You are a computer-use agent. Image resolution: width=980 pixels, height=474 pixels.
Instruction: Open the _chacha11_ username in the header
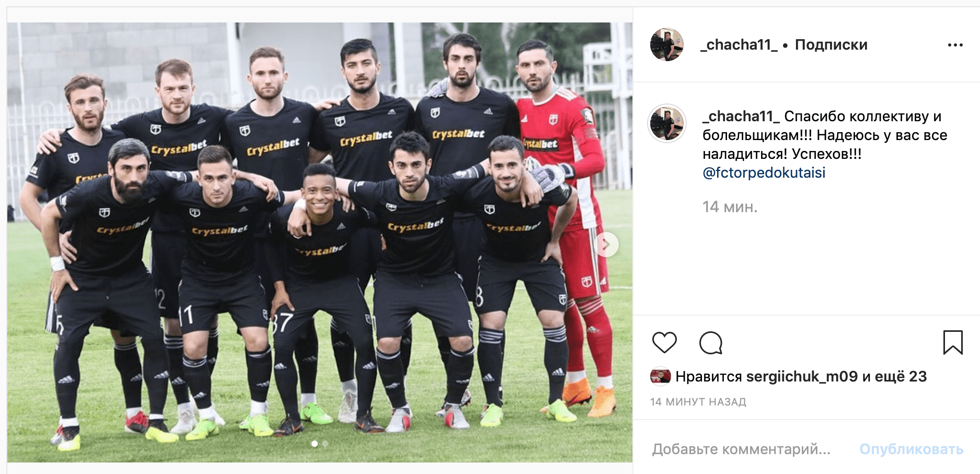click(x=739, y=45)
